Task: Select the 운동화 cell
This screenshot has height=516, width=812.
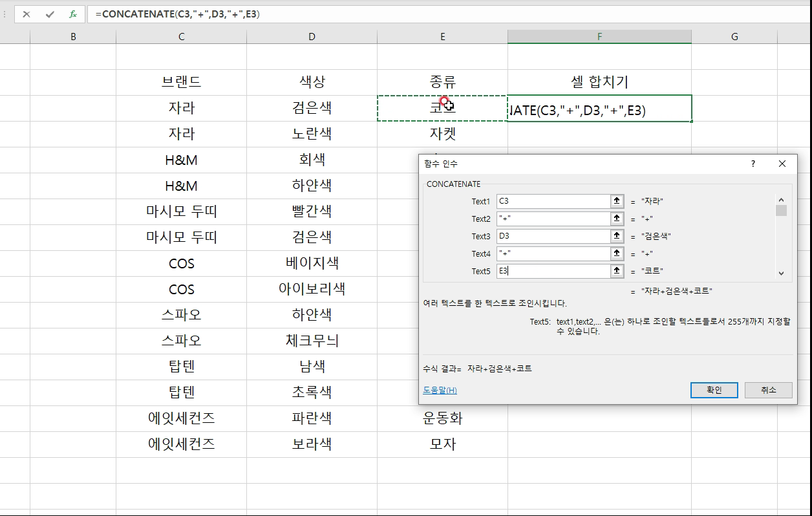Action: coord(442,418)
